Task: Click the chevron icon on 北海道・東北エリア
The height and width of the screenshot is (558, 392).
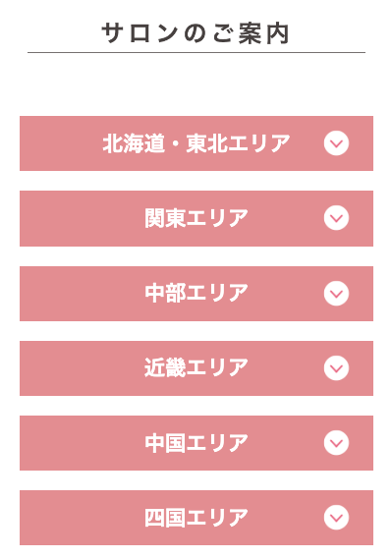Action: pyautogui.click(x=336, y=143)
